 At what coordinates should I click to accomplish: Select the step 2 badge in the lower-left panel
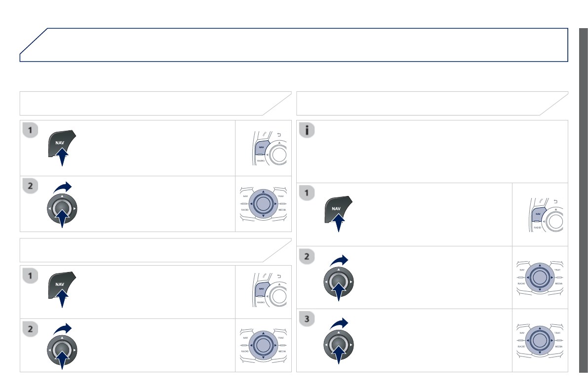31,329
